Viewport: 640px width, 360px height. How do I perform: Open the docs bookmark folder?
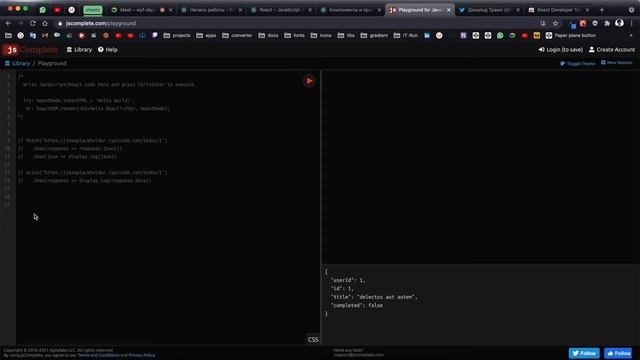point(269,36)
